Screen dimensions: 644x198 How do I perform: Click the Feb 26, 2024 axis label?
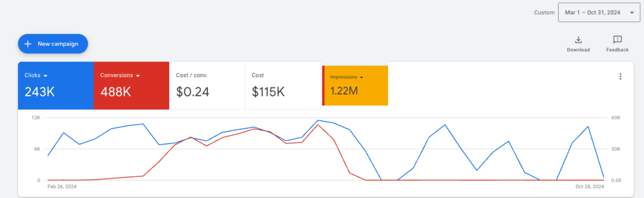point(62,186)
